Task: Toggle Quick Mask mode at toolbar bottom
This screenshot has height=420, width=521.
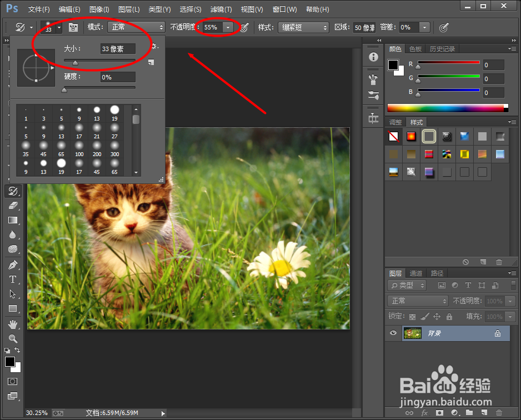Action: click(x=13, y=381)
